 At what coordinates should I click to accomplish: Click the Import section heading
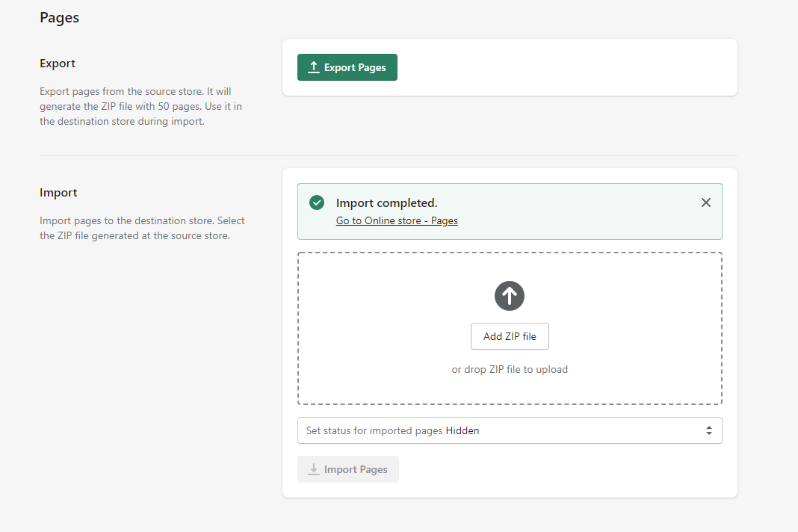58,193
